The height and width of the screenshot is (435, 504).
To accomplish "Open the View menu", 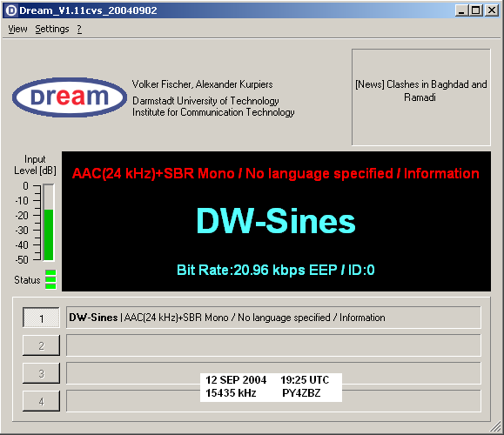I will pyautogui.click(x=17, y=29).
